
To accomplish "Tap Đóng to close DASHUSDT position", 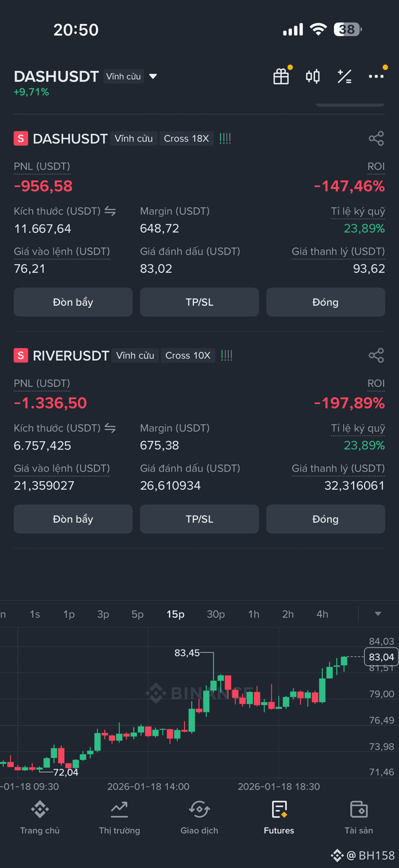I will click(x=326, y=302).
